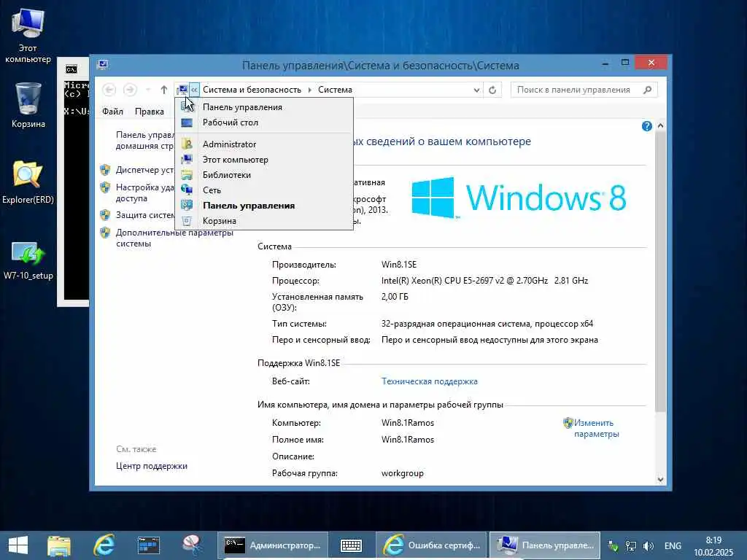This screenshot has height=560, width=747.
Task: Choose Этот компьютер in dropdown list
Action: [x=264, y=160]
